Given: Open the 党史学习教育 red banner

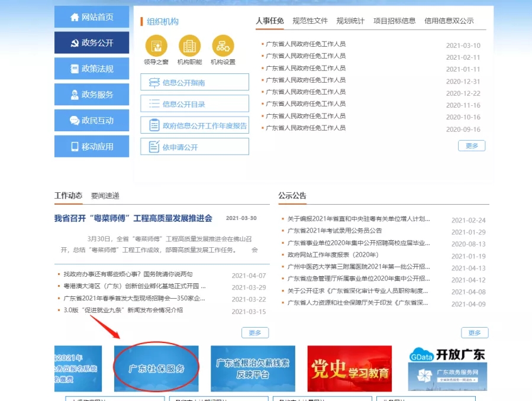Looking at the screenshot, I should pyautogui.click(x=349, y=368).
